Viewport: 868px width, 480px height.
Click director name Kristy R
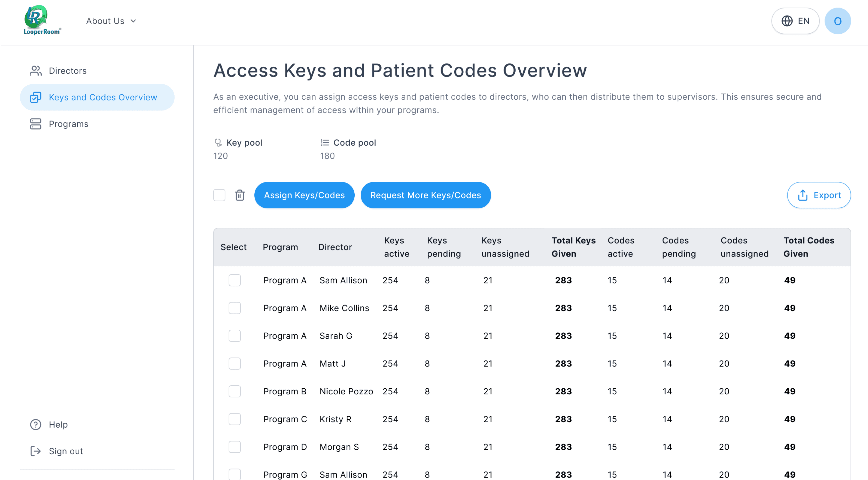point(335,419)
